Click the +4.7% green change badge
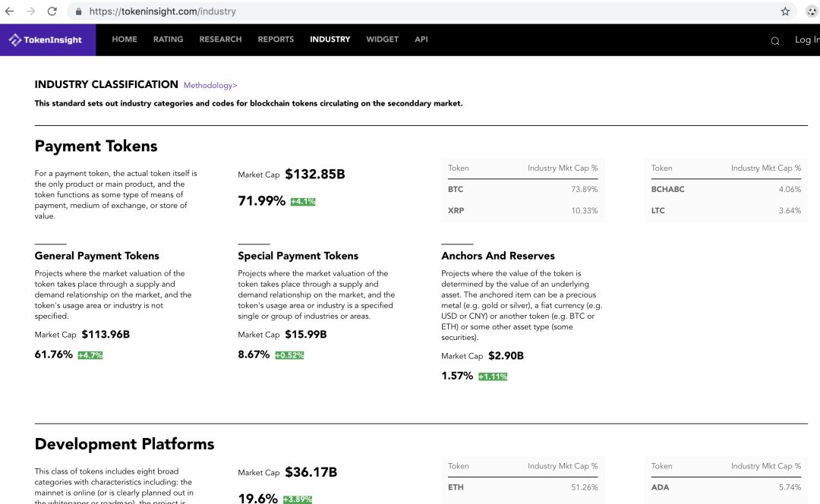 [90, 355]
